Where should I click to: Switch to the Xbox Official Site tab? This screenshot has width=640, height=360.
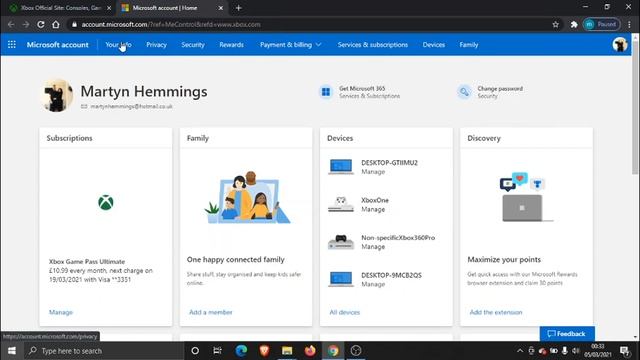[x=61, y=8]
